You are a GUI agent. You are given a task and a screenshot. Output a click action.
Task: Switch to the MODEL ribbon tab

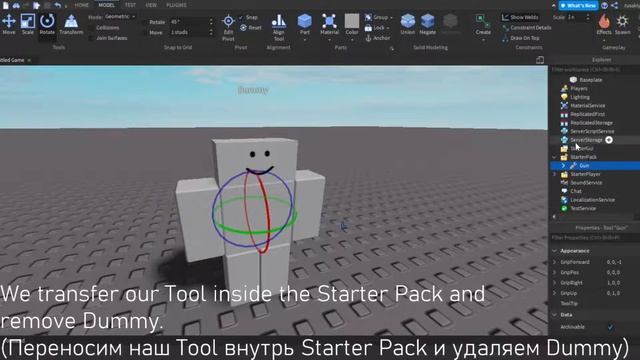[107, 5]
